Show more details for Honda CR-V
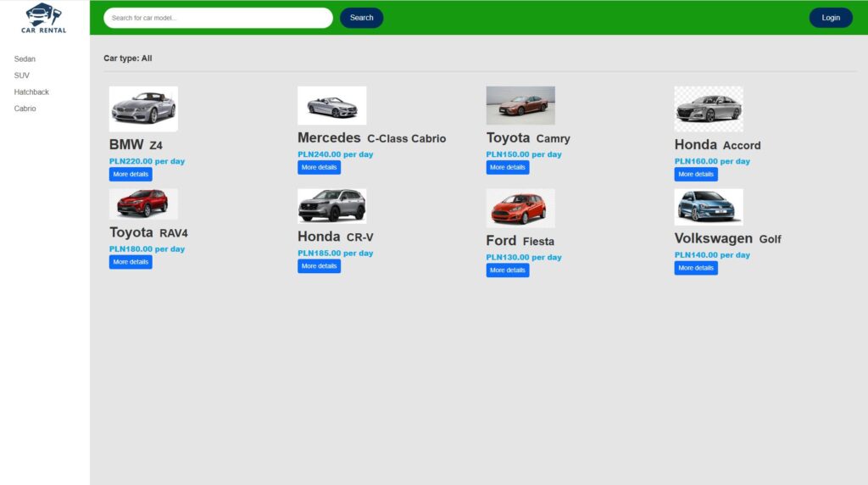This screenshot has height=485, width=868. (x=319, y=266)
